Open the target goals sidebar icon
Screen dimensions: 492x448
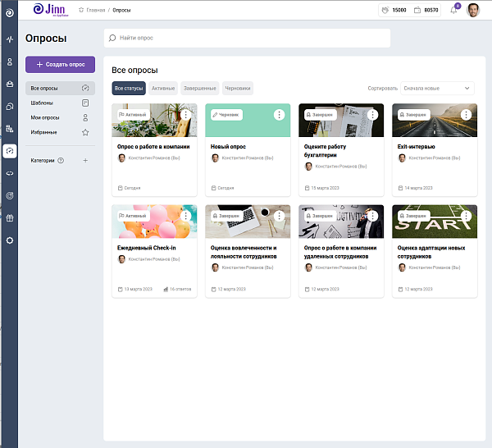(x=10, y=195)
